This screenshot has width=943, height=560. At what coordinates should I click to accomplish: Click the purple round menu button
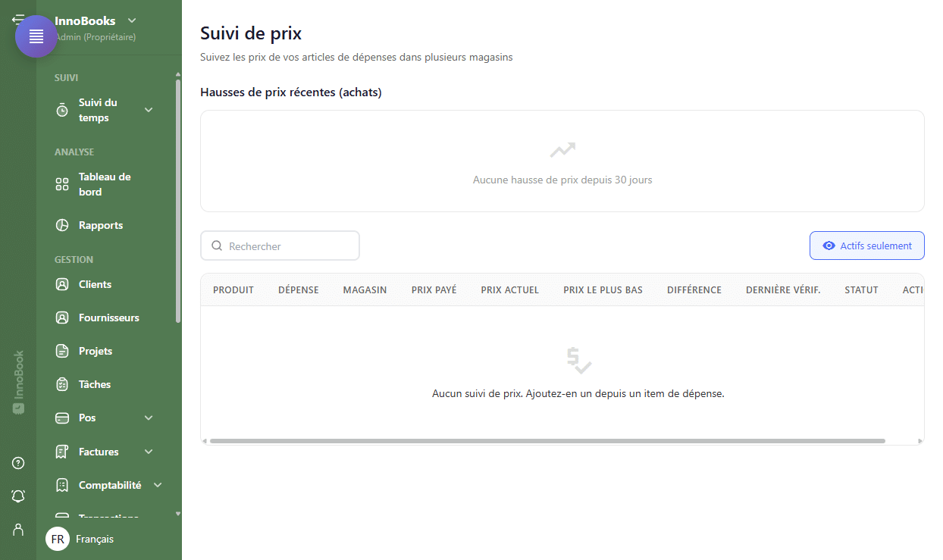point(36,36)
